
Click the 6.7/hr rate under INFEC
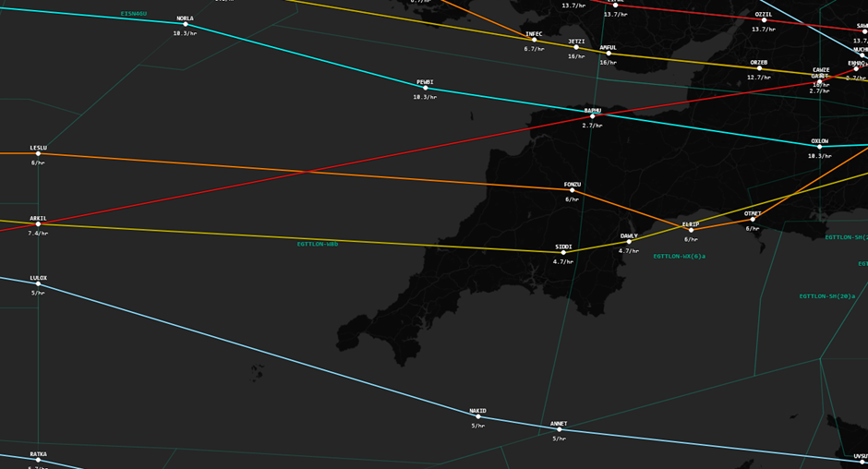[535, 49]
